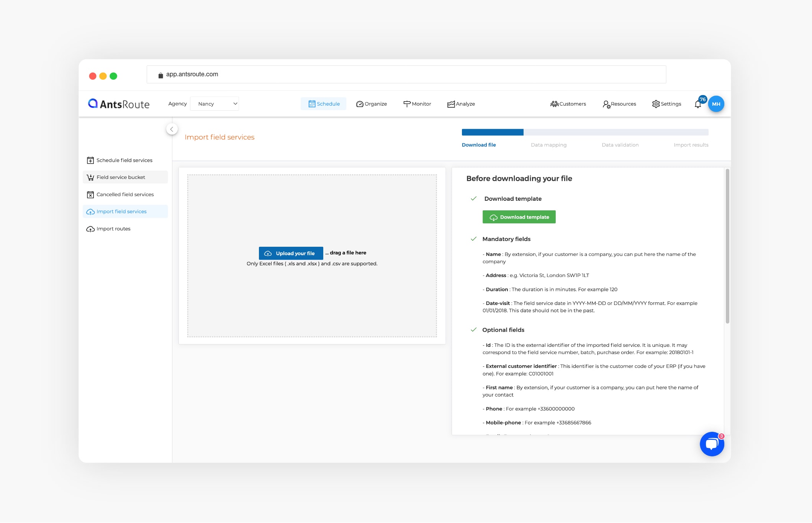Image resolution: width=812 pixels, height=523 pixels.
Task: Click the import progress bar
Action: tap(585, 132)
